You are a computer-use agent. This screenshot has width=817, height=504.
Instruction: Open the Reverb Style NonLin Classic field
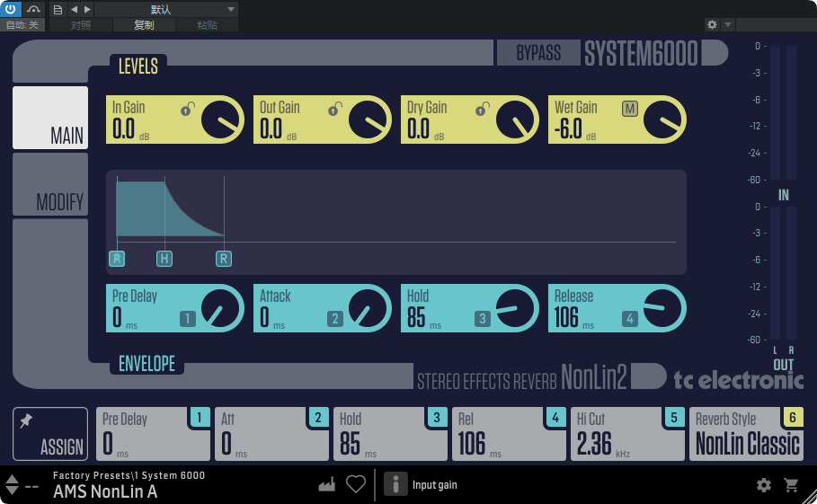[746, 434]
